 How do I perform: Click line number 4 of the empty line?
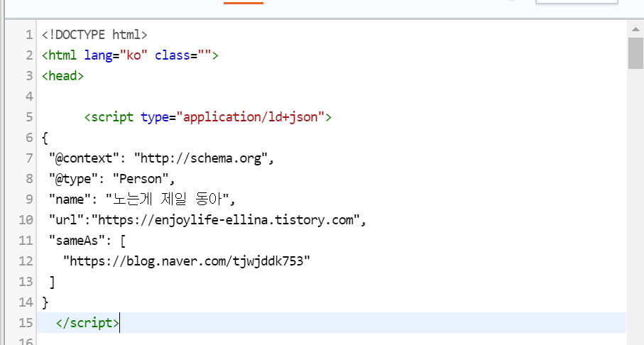pos(29,97)
